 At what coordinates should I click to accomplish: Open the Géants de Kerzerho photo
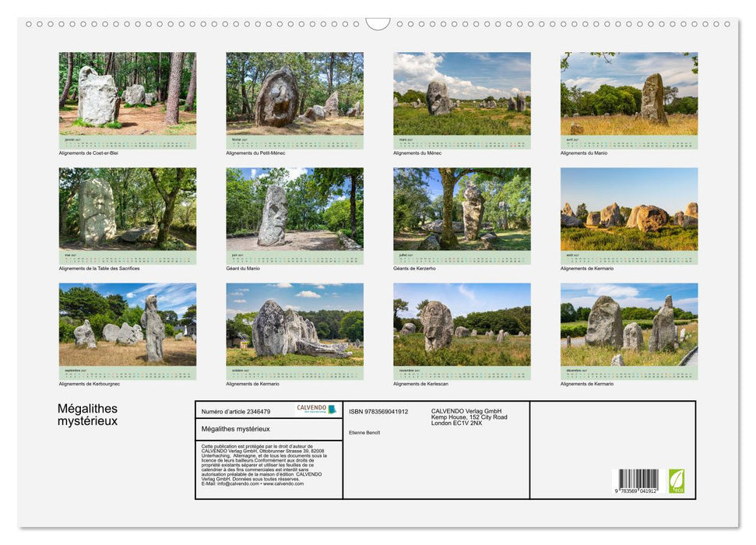coord(462,209)
